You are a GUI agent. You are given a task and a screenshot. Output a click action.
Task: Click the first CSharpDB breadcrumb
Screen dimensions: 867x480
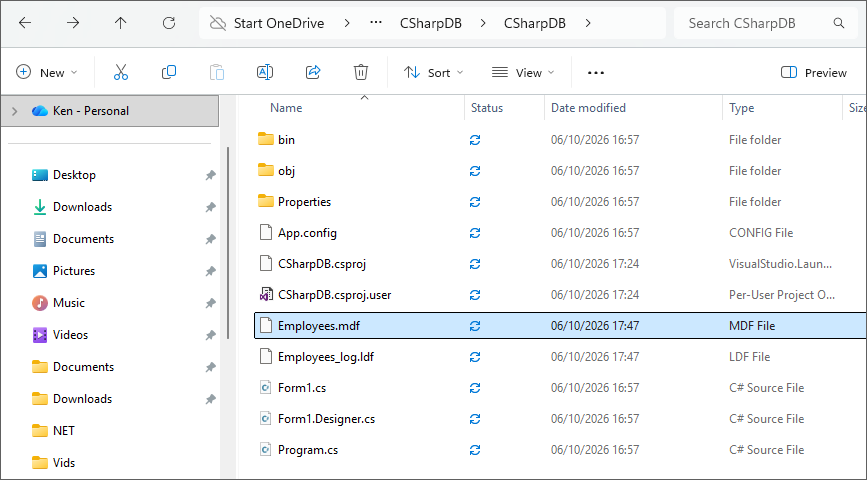[431, 23]
